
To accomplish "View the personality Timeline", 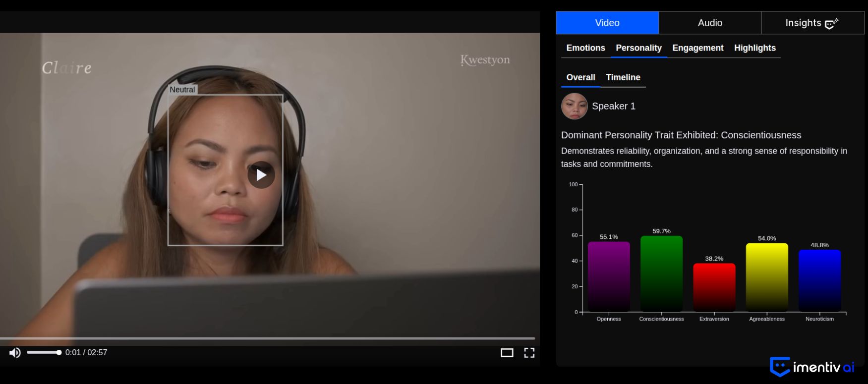I will [623, 77].
